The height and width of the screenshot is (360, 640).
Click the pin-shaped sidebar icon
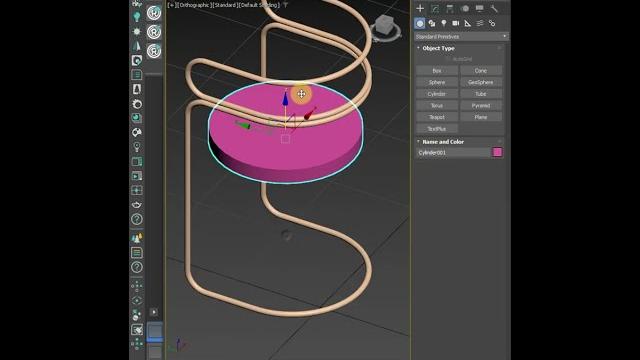pyautogui.click(x=137, y=147)
